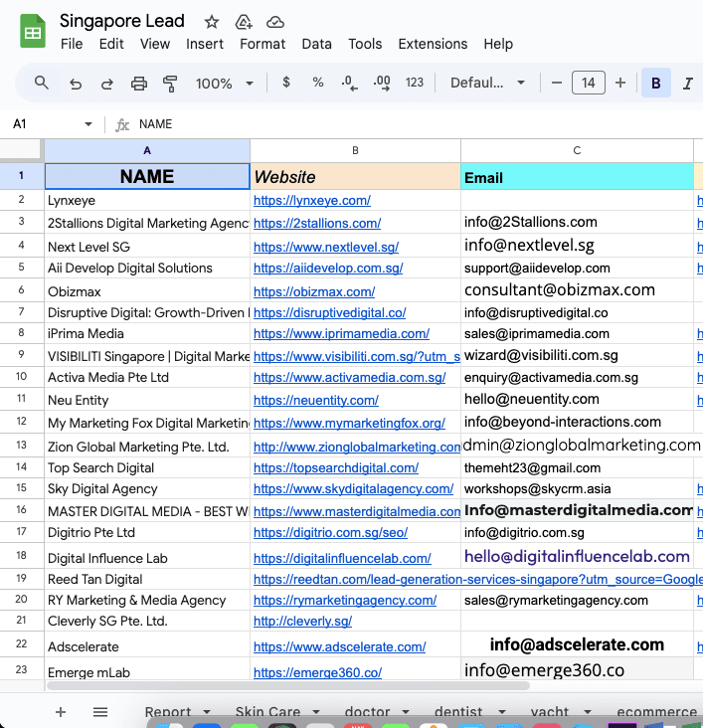Open the lynxeye.com link
This screenshot has width=703, height=728.
coord(312,201)
